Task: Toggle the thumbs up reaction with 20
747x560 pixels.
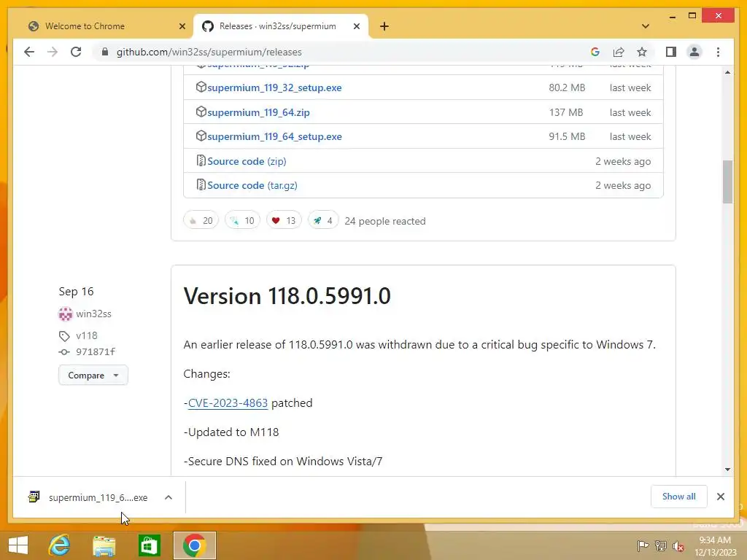Action: pos(201,220)
